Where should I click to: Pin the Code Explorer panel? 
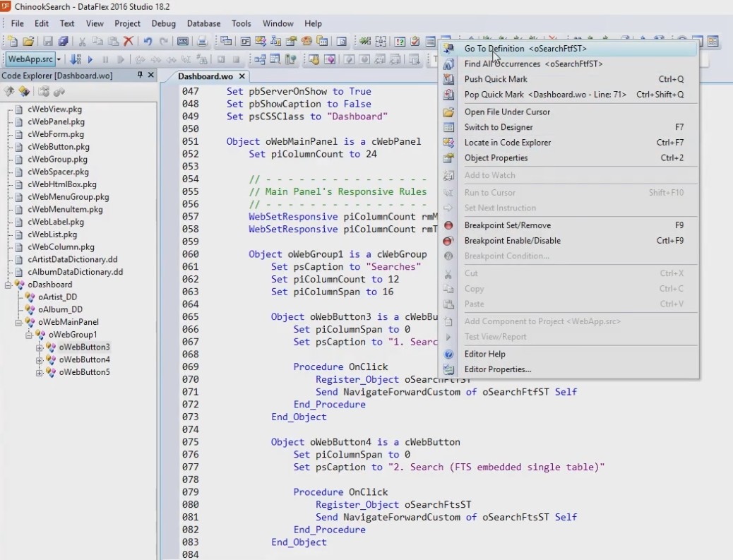[x=140, y=75]
